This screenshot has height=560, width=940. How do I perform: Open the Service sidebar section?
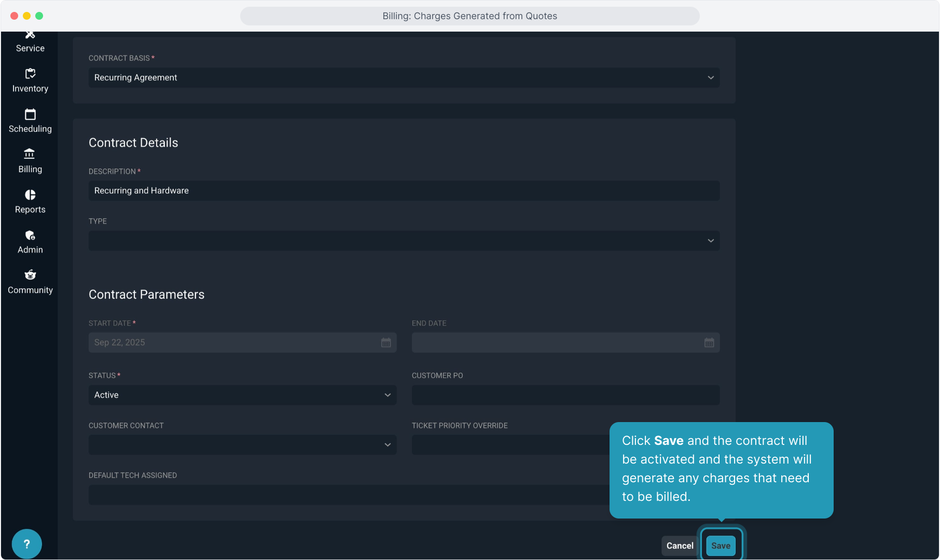point(30,43)
